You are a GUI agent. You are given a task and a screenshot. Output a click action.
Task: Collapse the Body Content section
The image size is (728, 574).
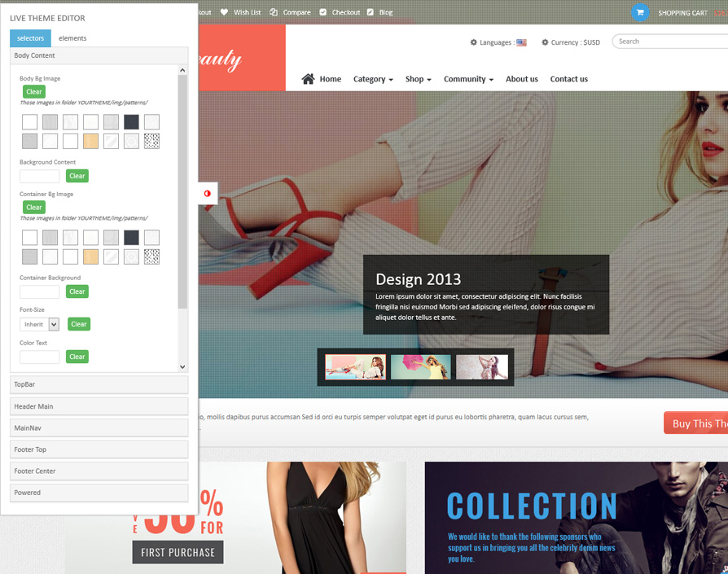click(x=99, y=55)
